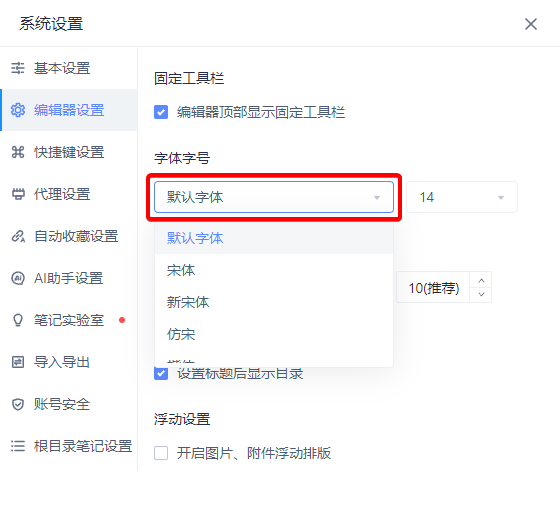Click the 字体字号 section heading

click(x=182, y=158)
